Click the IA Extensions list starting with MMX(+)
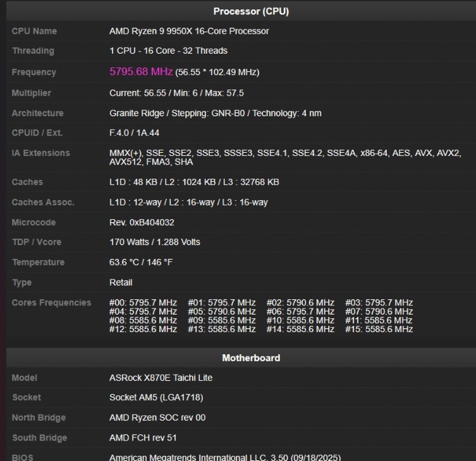Viewport: 476px width, 461px height. click(x=285, y=157)
